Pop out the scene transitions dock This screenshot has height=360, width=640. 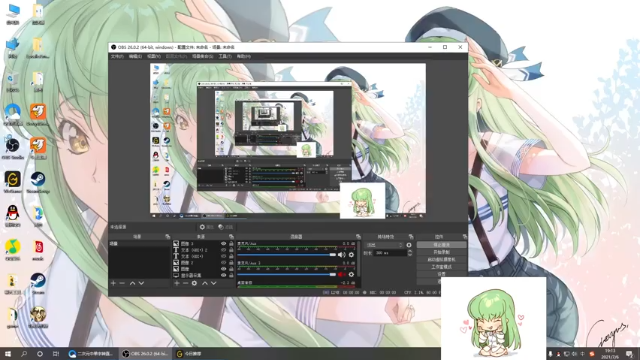[x=411, y=237]
